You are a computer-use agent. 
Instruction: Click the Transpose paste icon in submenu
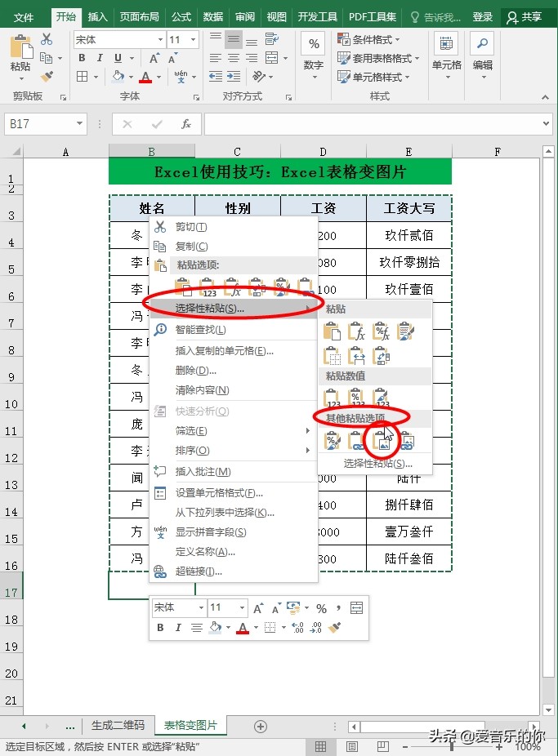pyautogui.click(x=381, y=356)
